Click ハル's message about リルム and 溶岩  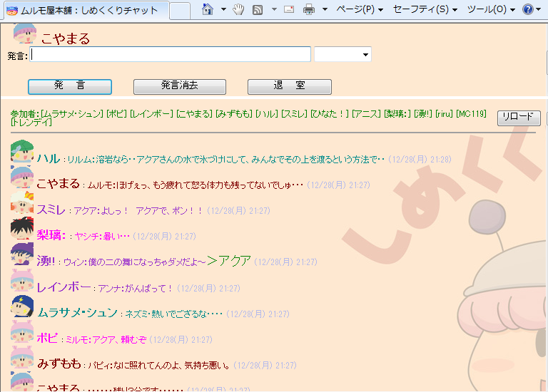[225, 160]
